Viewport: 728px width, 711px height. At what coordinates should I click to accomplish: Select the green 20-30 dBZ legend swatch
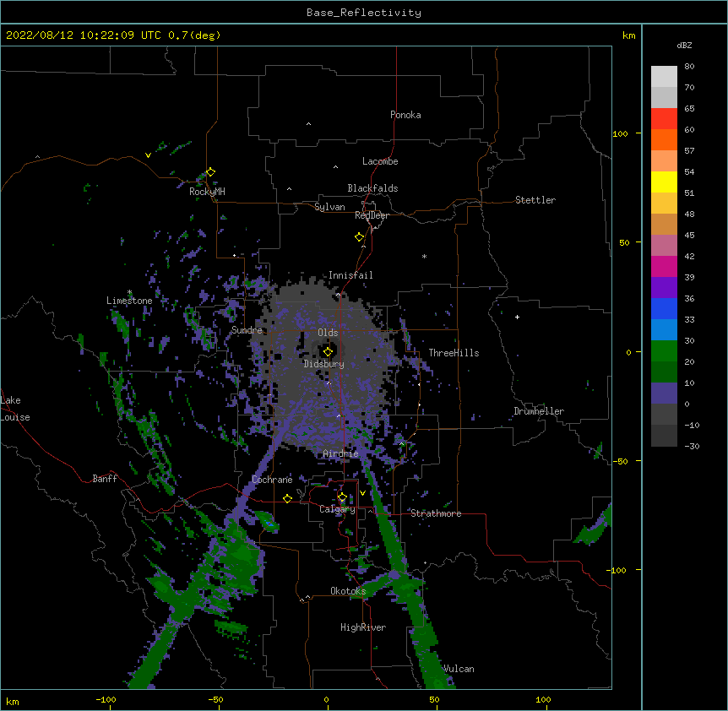tap(664, 351)
